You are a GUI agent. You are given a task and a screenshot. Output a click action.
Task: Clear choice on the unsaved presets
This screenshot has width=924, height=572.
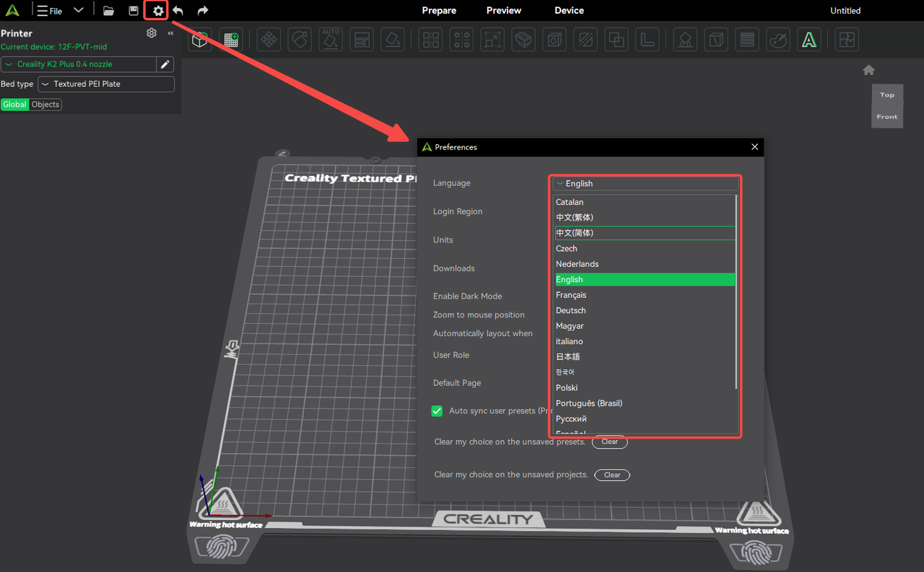point(610,442)
